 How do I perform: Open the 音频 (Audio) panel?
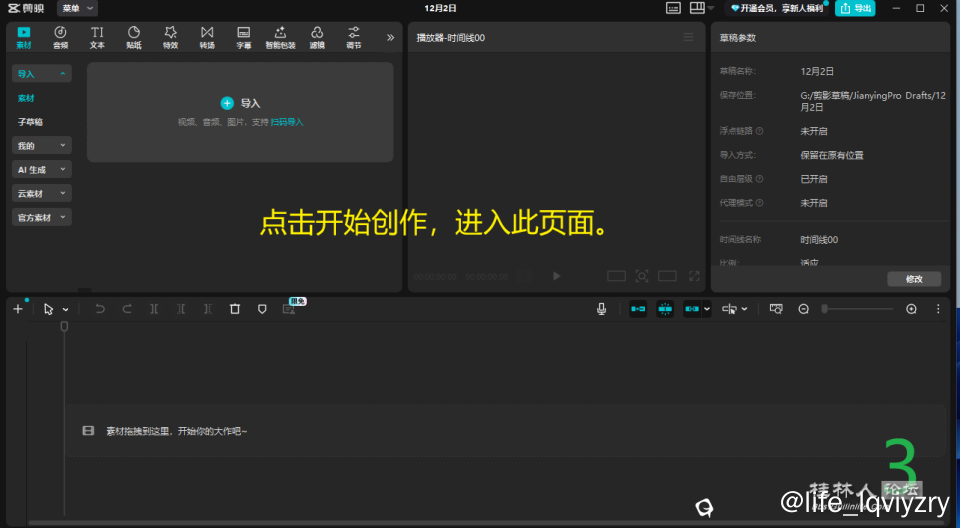click(61, 37)
